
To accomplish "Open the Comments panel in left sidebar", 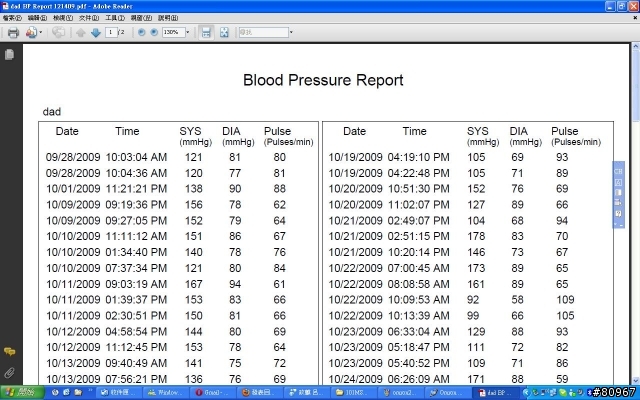I will 9,352.
